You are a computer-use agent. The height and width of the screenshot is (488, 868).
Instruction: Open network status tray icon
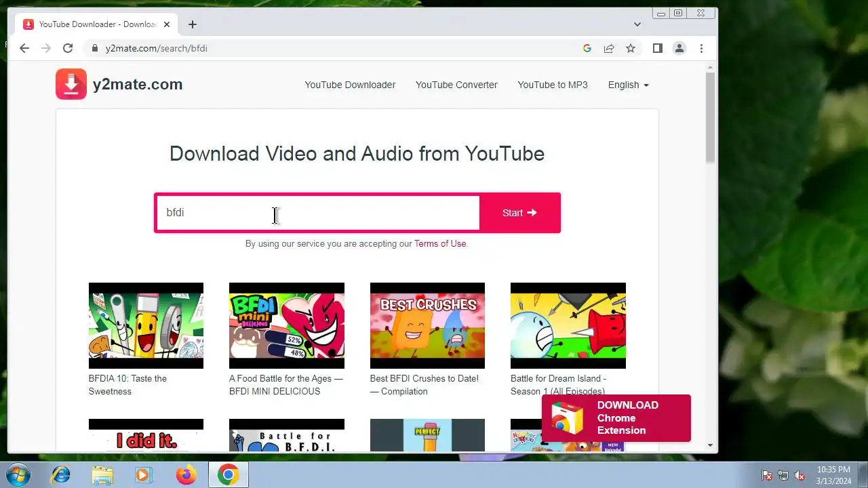click(783, 475)
